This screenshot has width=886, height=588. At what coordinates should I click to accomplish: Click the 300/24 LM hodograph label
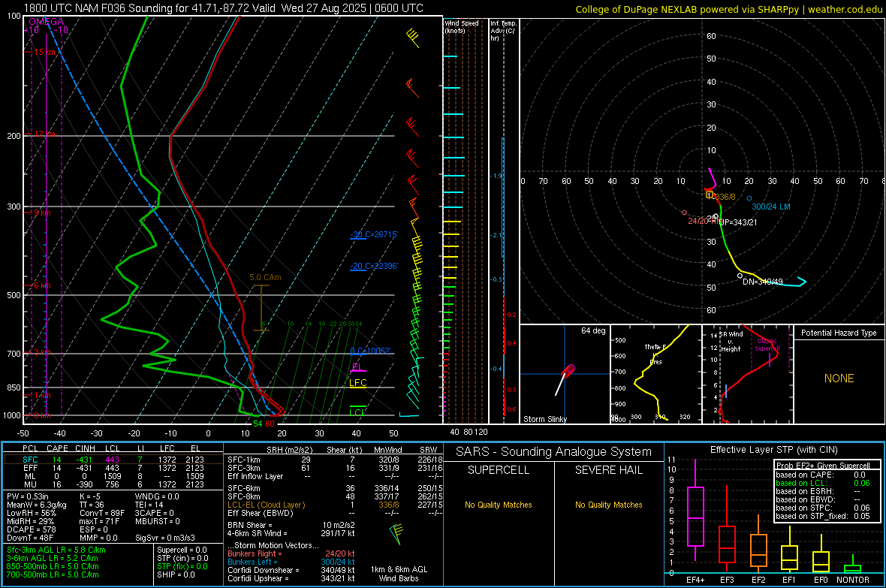coord(770,207)
